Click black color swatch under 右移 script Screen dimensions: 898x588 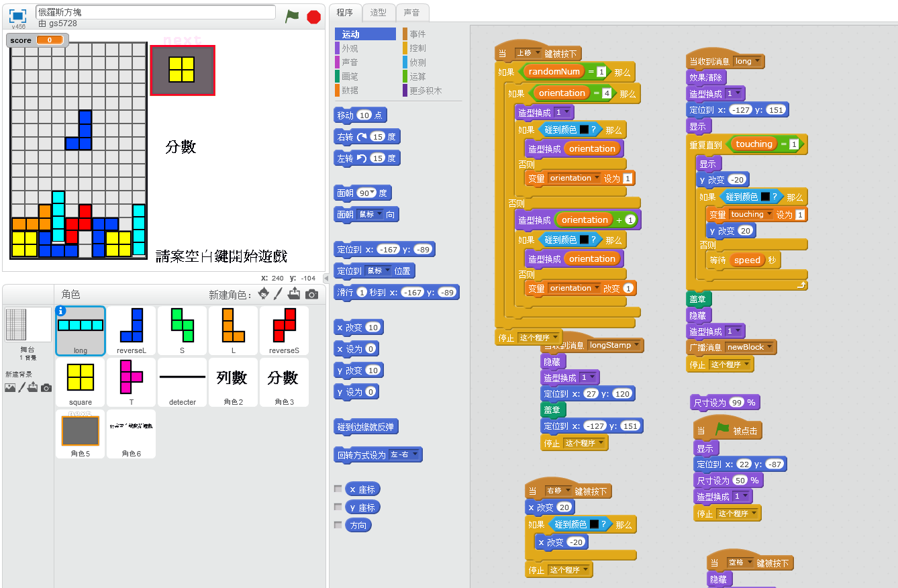click(x=594, y=524)
